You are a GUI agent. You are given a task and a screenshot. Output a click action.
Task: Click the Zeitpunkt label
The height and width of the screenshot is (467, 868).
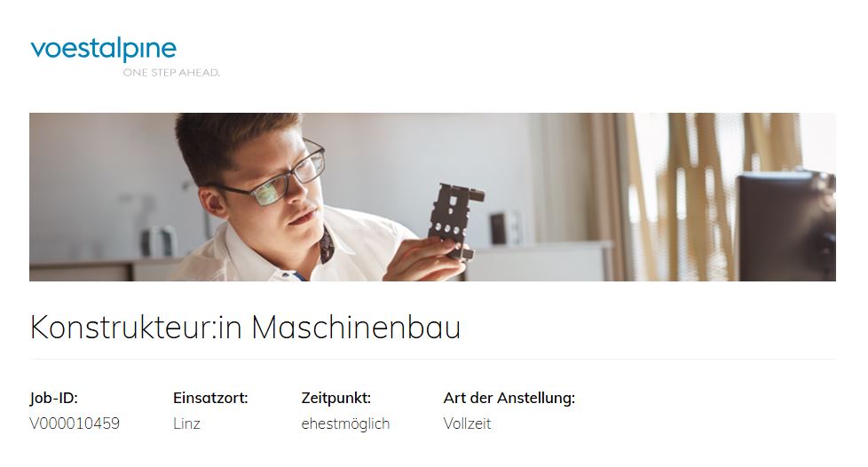pyautogui.click(x=336, y=398)
